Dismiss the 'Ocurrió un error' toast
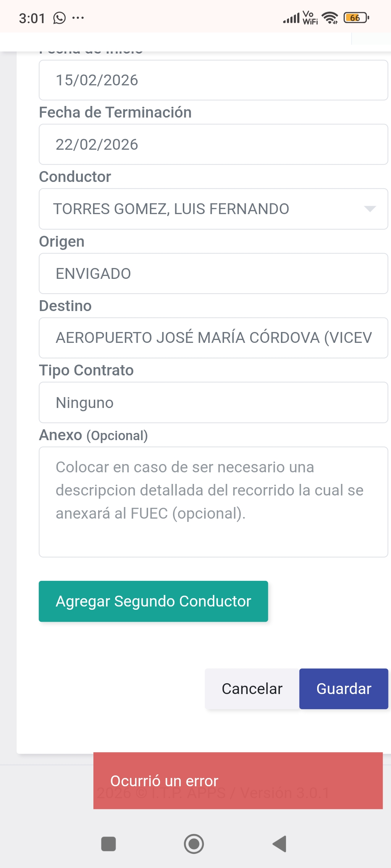This screenshot has height=868, width=391. pyautogui.click(x=238, y=780)
